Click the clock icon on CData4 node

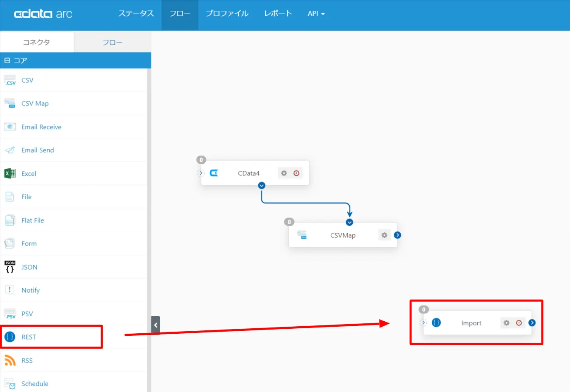click(296, 173)
